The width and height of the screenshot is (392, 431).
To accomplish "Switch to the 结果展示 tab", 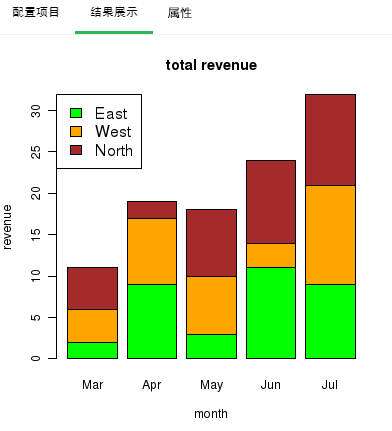I will pos(114,13).
